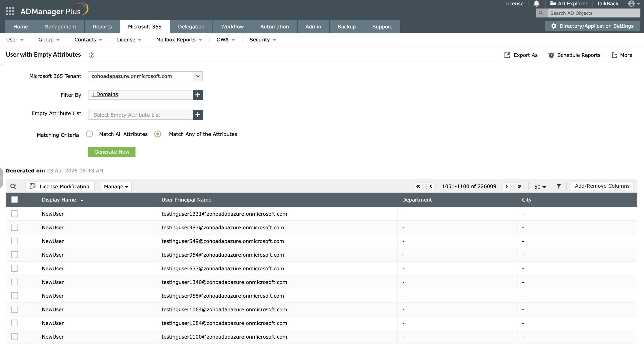
Task: Select the Match All Attributes radio button
Action: tap(90, 134)
